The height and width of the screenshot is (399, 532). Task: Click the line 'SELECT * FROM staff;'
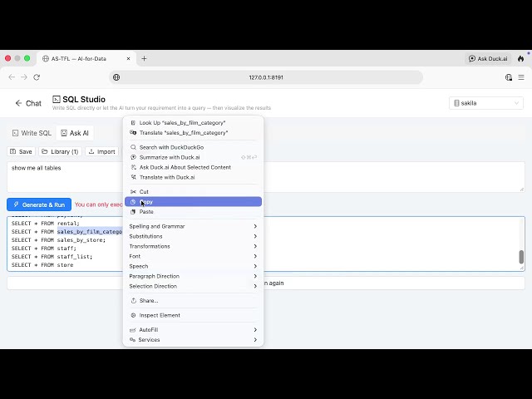pyautogui.click(x=44, y=249)
